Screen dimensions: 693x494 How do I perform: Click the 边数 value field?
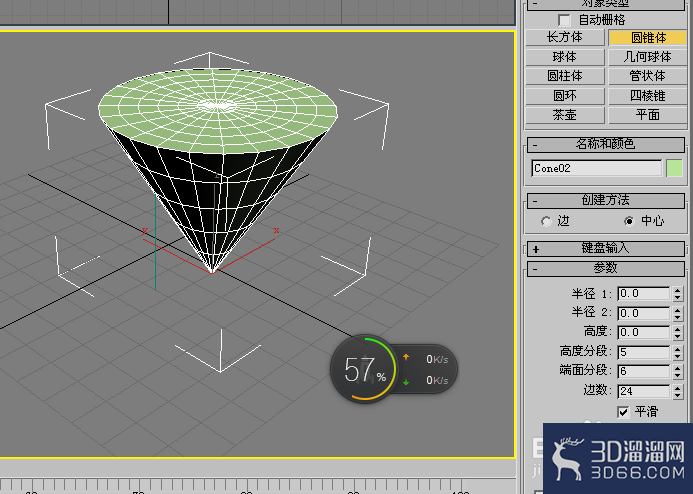pos(644,391)
